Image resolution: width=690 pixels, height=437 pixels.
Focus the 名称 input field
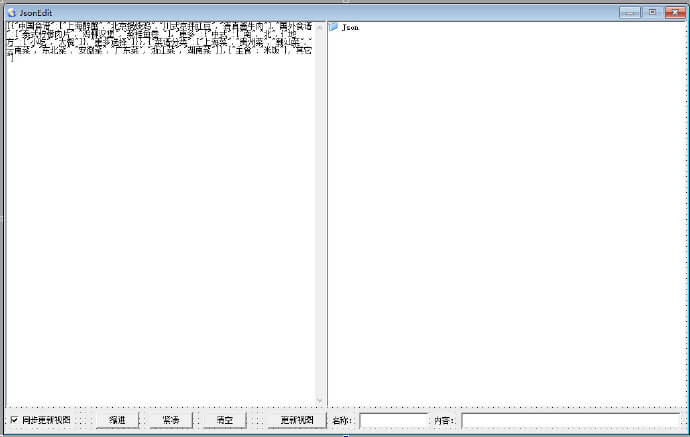[393, 421]
